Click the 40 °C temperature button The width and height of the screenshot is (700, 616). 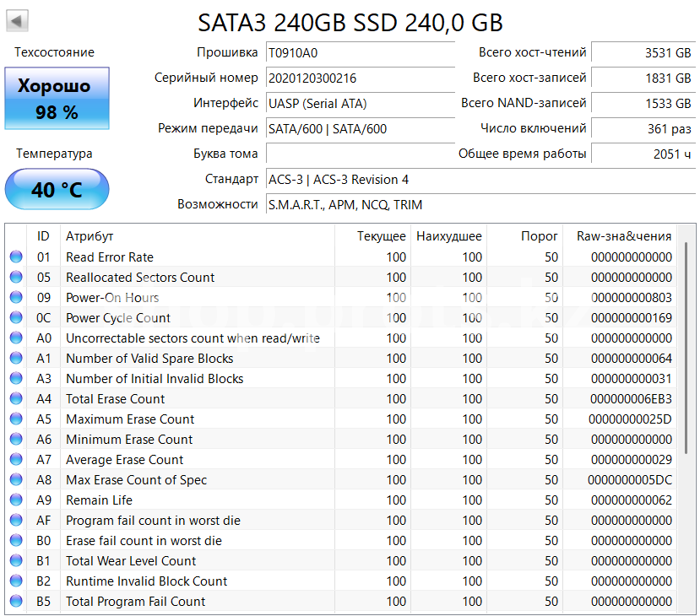tap(57, 190)
